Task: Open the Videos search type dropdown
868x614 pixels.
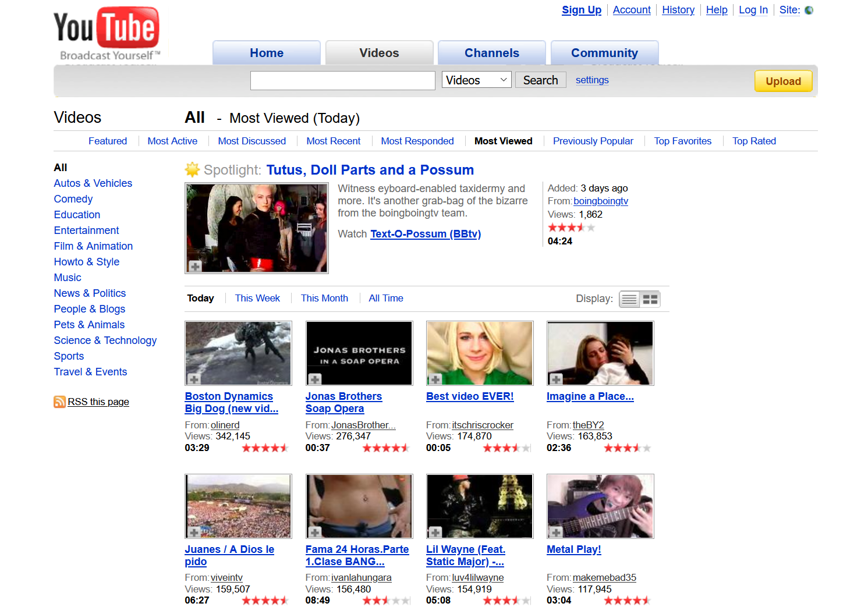Action: (x=477, y=80)
